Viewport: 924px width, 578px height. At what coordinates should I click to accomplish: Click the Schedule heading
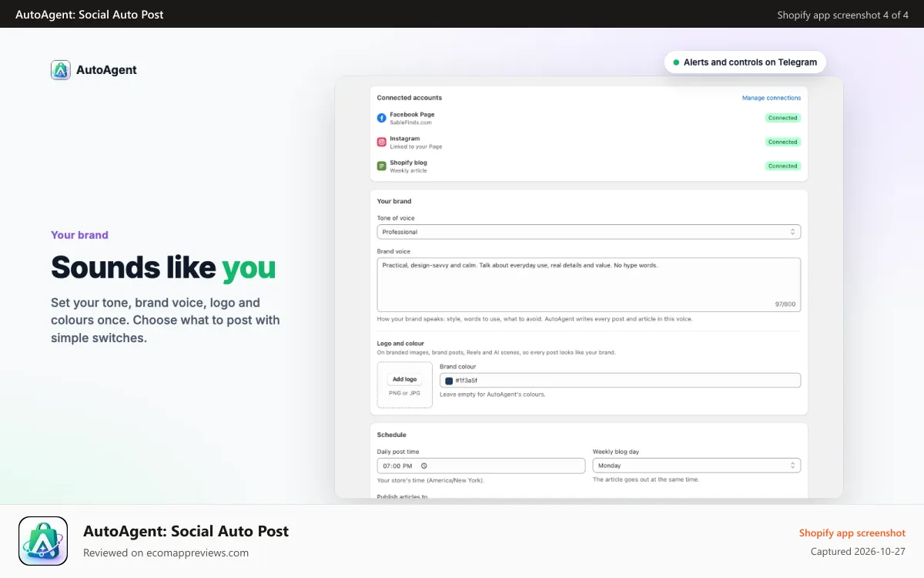(x=391, y=435)
